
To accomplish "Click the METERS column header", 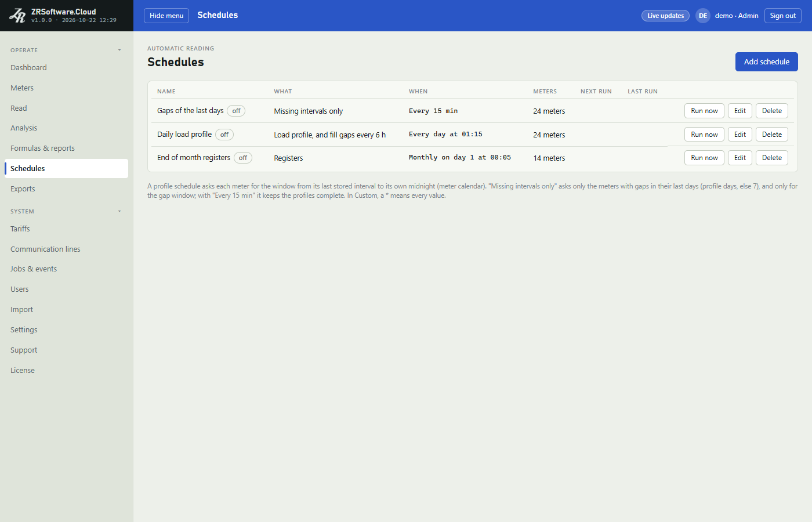I will [545, 92].
